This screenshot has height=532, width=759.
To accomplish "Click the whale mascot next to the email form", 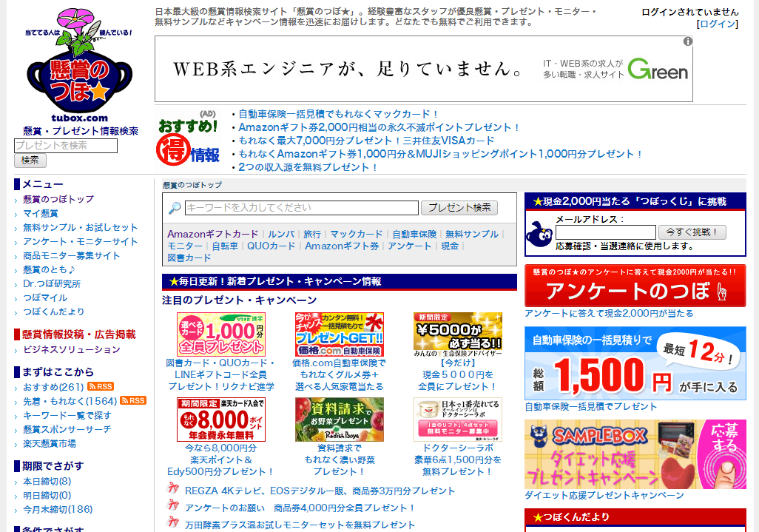I will pos(539,233).
